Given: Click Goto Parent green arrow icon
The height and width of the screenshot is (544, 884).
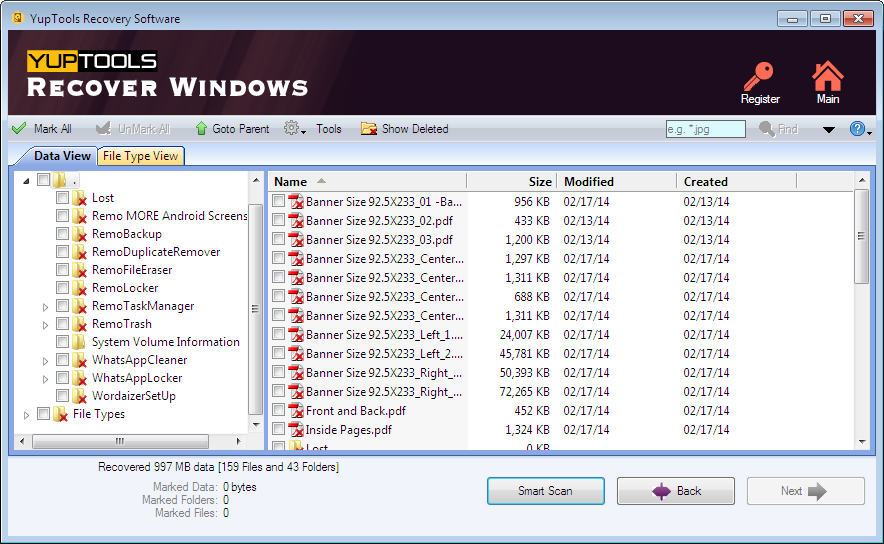Looking at the screenshot, I should [x=201, y=129].
